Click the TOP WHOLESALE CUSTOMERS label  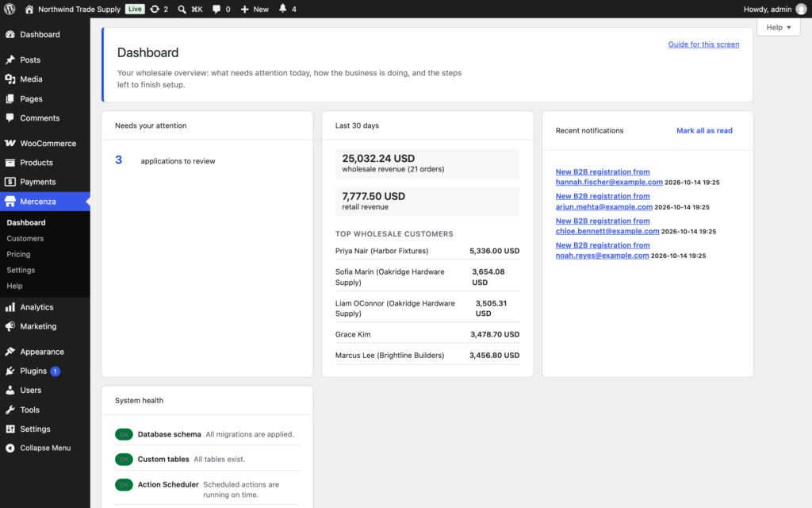point(394,234)
